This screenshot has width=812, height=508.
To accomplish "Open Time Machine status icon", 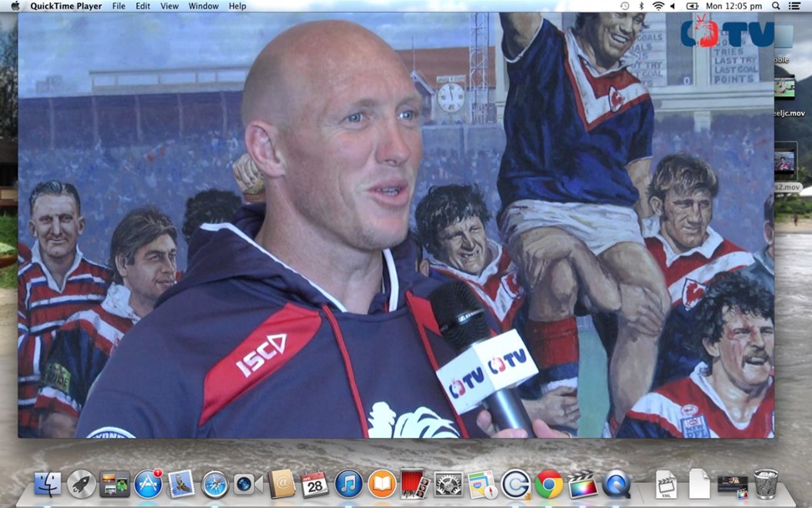I will (x=624, y=6).
